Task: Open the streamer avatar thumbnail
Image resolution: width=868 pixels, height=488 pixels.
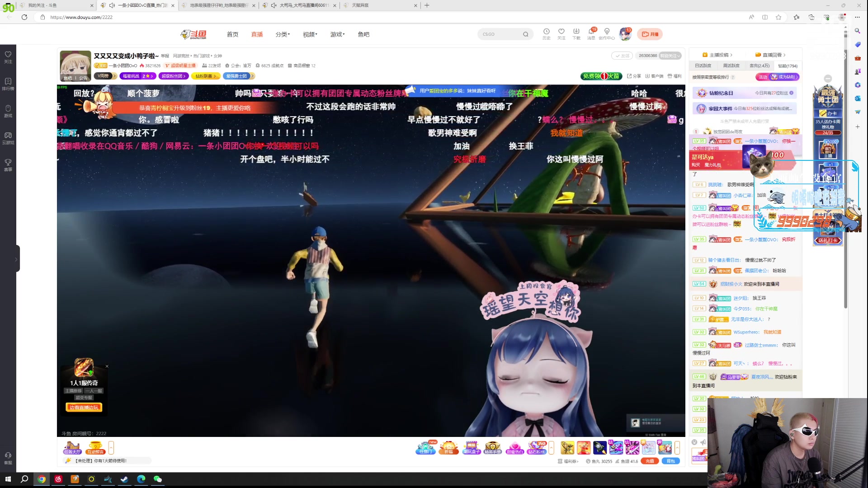Action: [75, 66]
